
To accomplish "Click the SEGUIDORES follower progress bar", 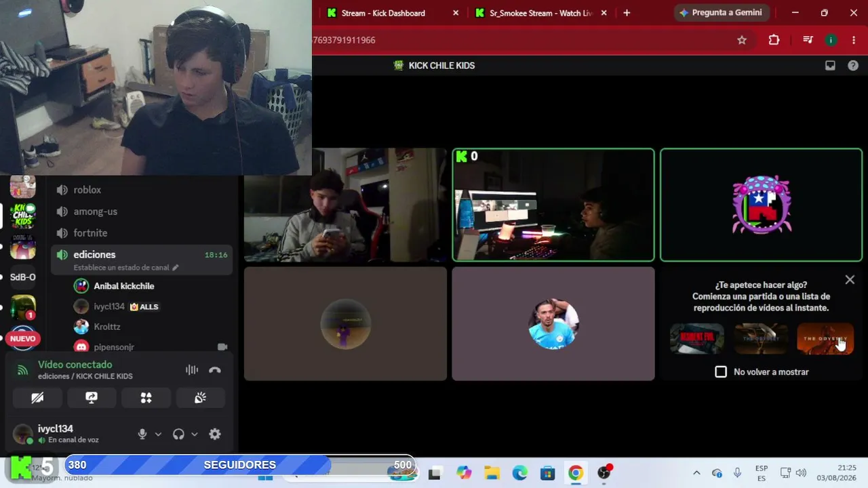I will click(239, 465).
